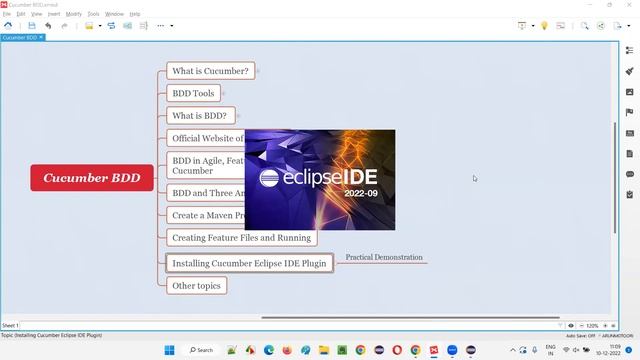Zoom in with the plus button

click(x=605, y=326)
